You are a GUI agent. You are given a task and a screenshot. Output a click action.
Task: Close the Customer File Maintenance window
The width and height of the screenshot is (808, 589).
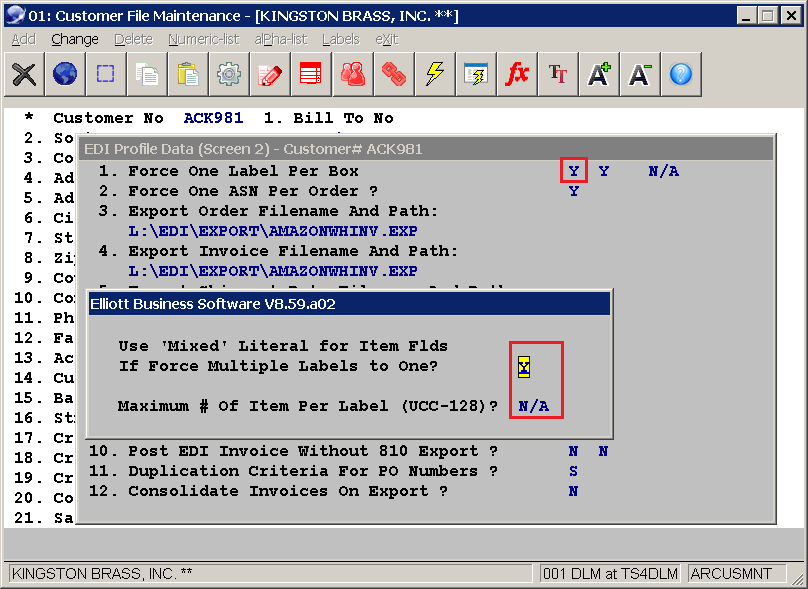(x=791, y=15)
